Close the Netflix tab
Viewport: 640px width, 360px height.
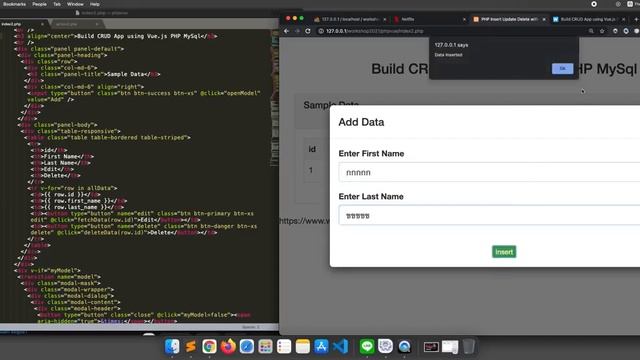tap(464, 19)
